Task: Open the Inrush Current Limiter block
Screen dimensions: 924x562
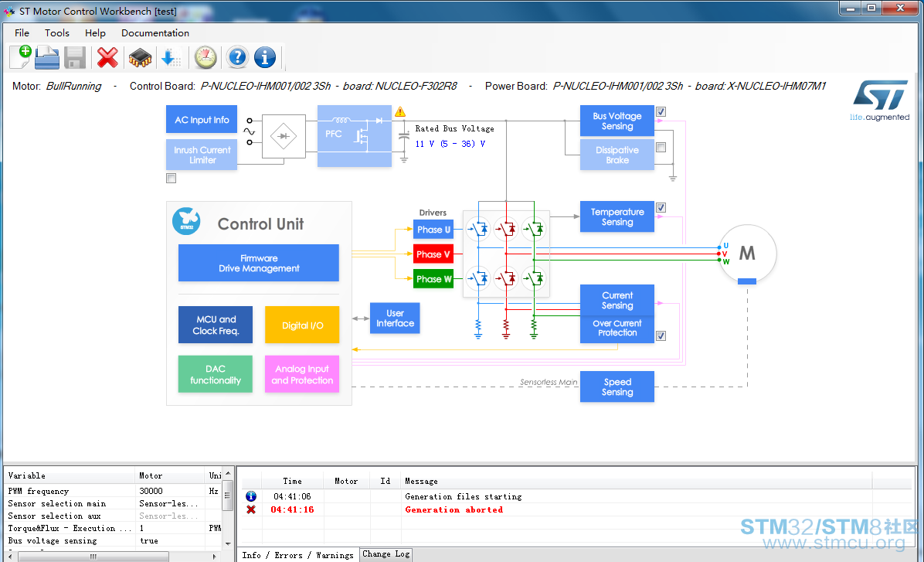Action: click(x=202, y=155)
